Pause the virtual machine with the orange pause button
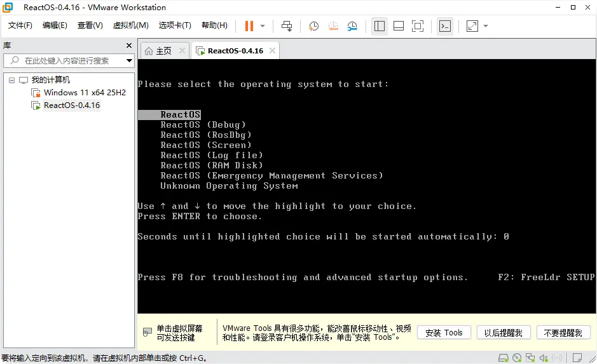 click(x=249, y=26)
